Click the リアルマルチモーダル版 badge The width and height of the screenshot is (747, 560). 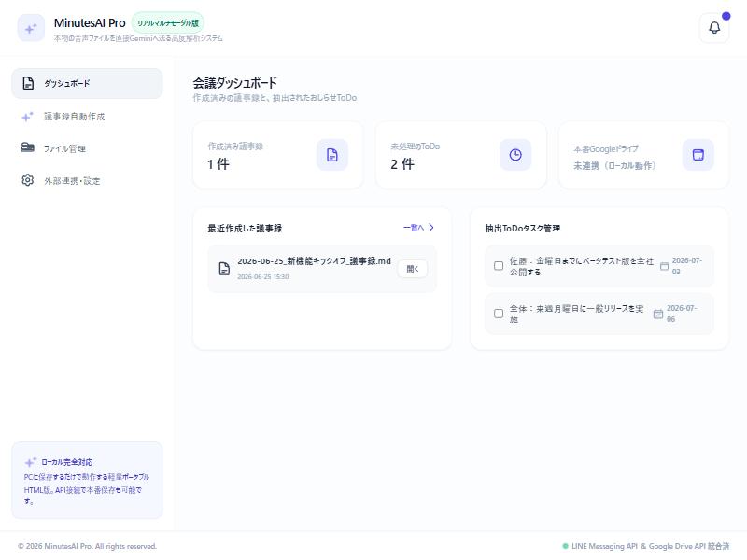168,22
